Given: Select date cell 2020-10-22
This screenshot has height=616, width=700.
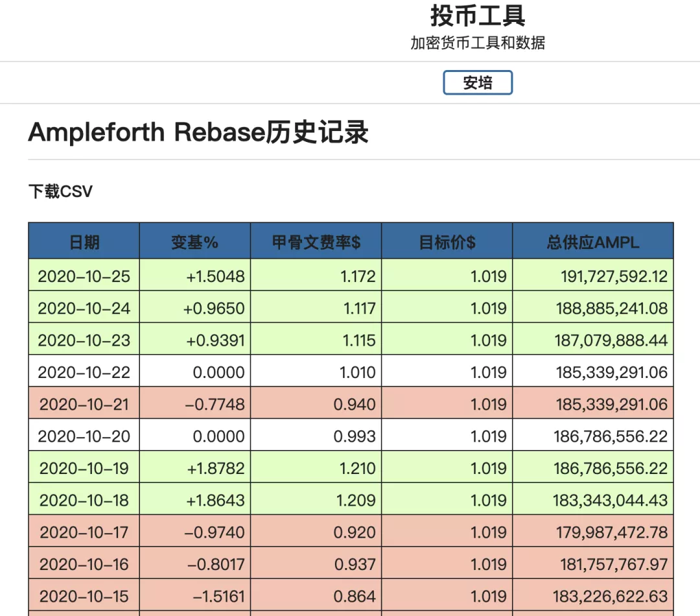Looking at the screenshot, I should tap(84, 372).
